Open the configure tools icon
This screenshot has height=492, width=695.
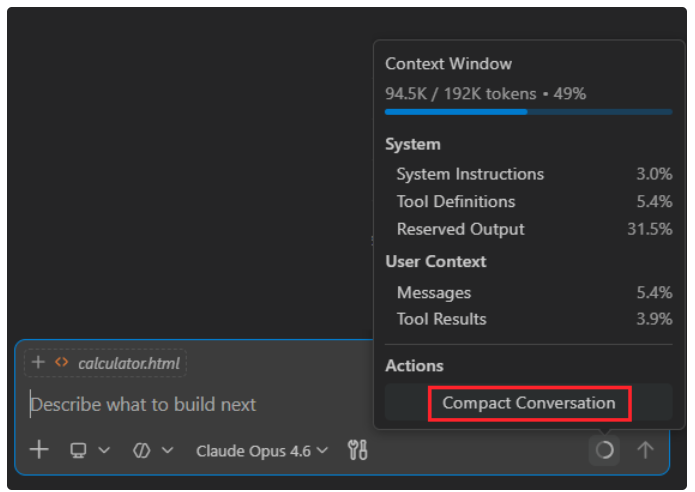[357, 451]
